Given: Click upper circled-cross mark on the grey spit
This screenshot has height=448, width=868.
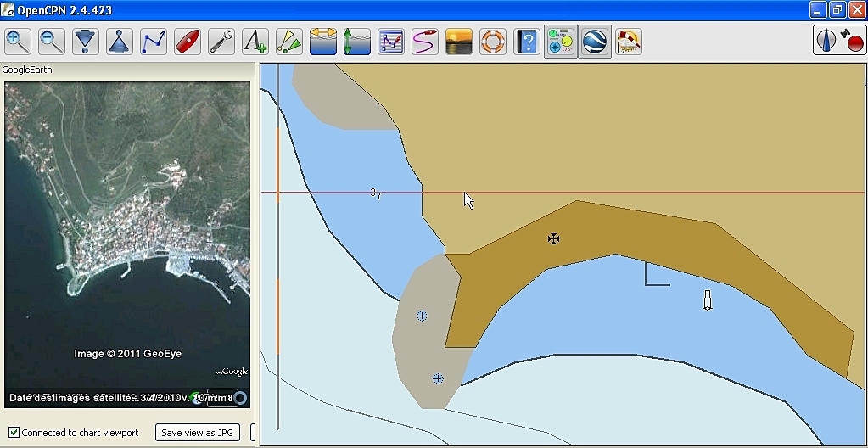Looking at the screenshot, I should click(x=422, y=316).
